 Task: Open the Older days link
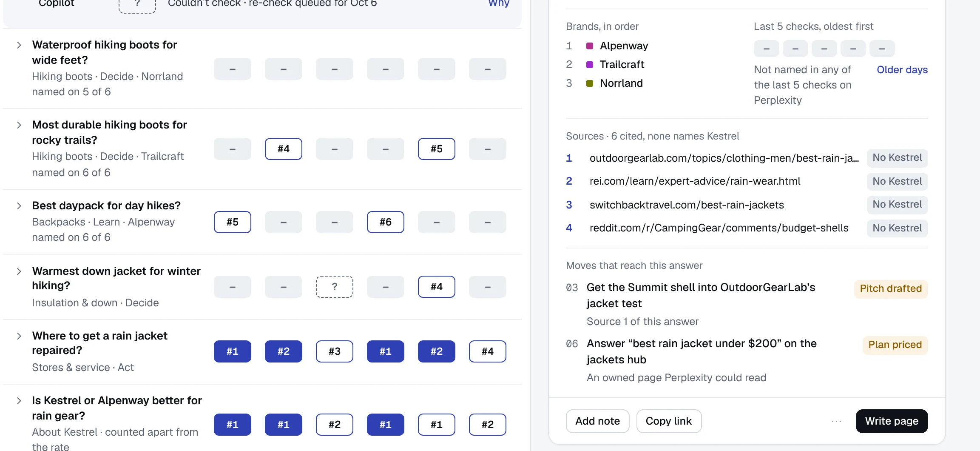902,70
